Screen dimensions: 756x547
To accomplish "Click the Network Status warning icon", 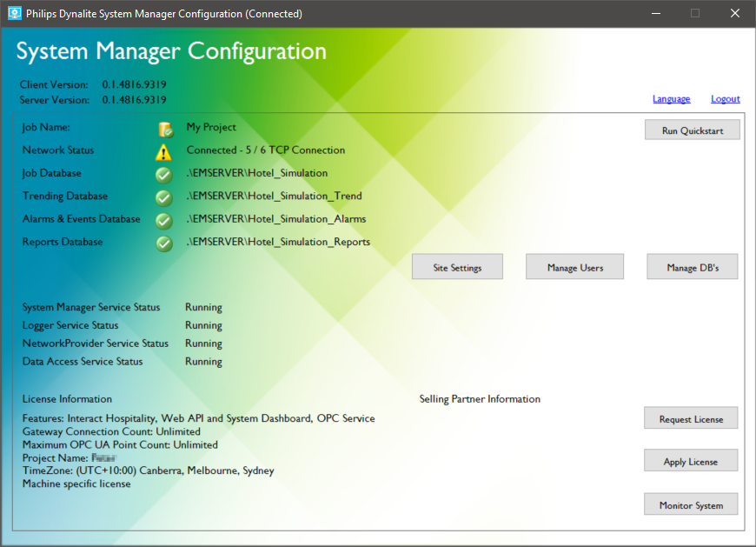I will coord(164,151).
